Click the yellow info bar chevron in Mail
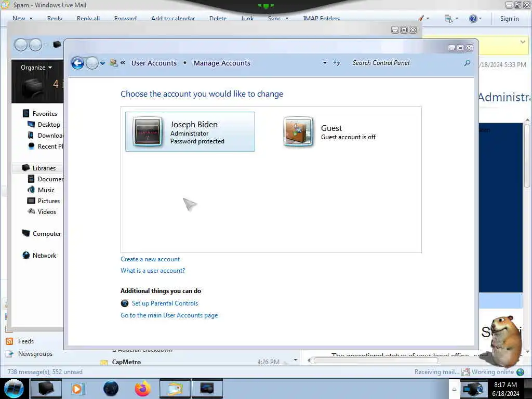This screenshot has width=532, height=399. (x=523, y=42)
